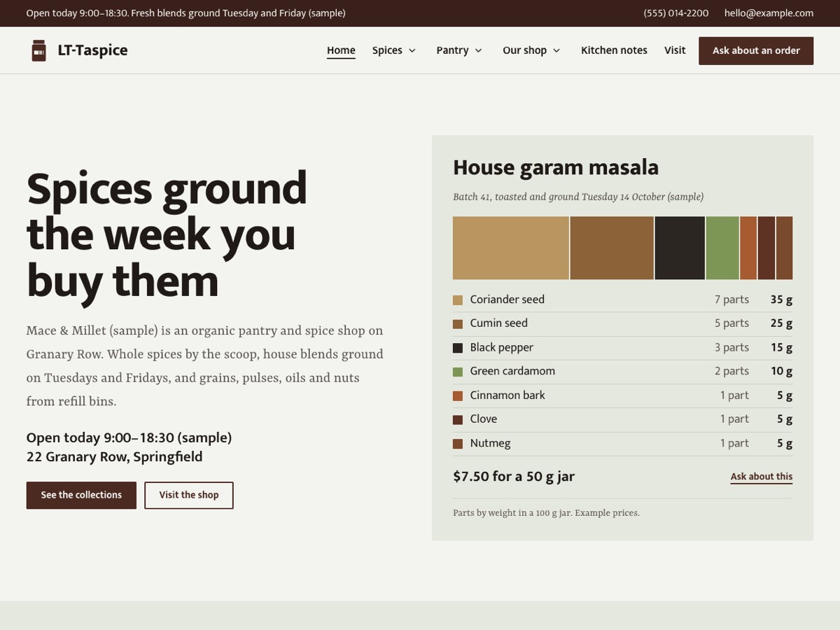Click the 2 parts value
The height and width of the screenshot is (630, 840).
[x=731, y=371]
